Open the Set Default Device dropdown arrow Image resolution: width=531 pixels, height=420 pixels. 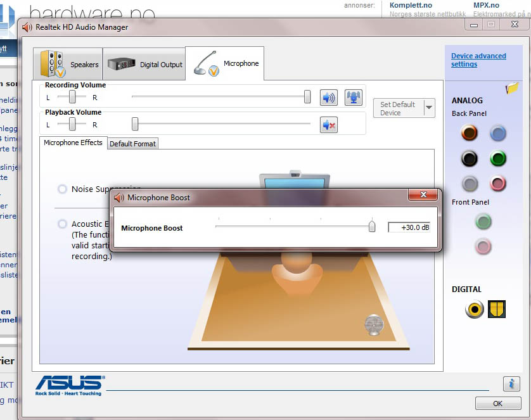click(x=429, y=108)
